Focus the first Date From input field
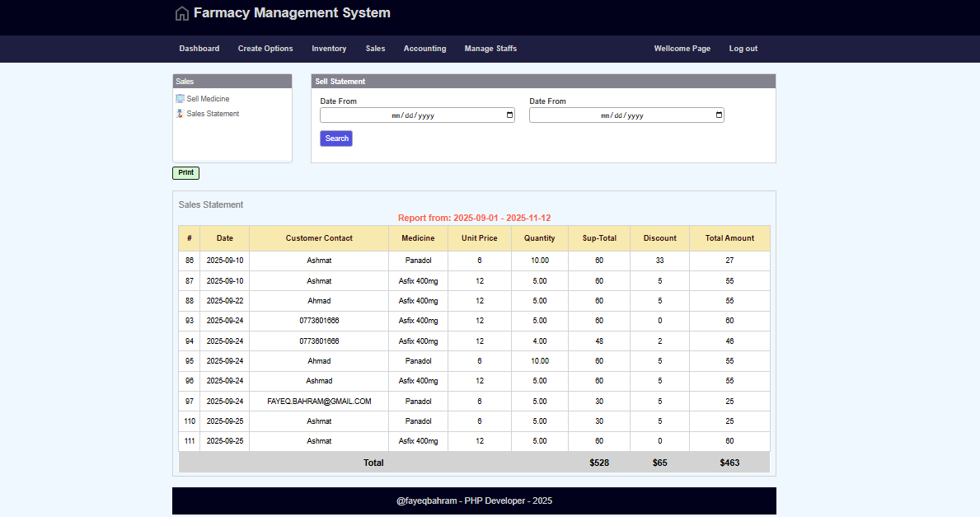 tap(412, 115)
